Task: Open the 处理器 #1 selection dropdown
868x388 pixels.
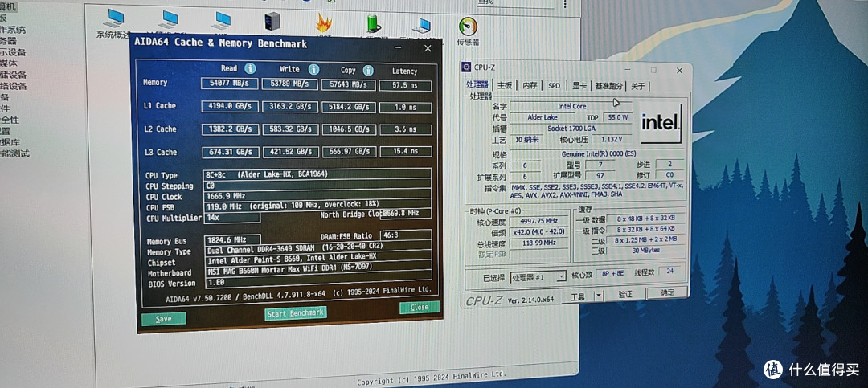Action: (538, 277)
